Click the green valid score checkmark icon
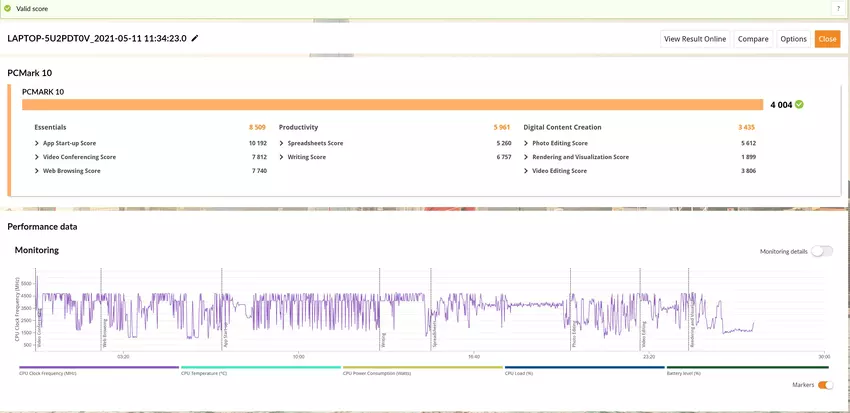 8,8
